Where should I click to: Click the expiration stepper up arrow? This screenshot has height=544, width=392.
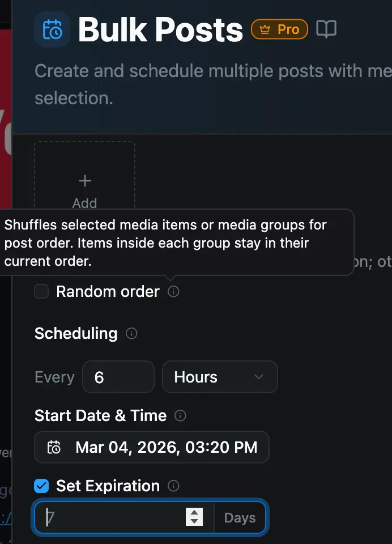coord(194,513)
